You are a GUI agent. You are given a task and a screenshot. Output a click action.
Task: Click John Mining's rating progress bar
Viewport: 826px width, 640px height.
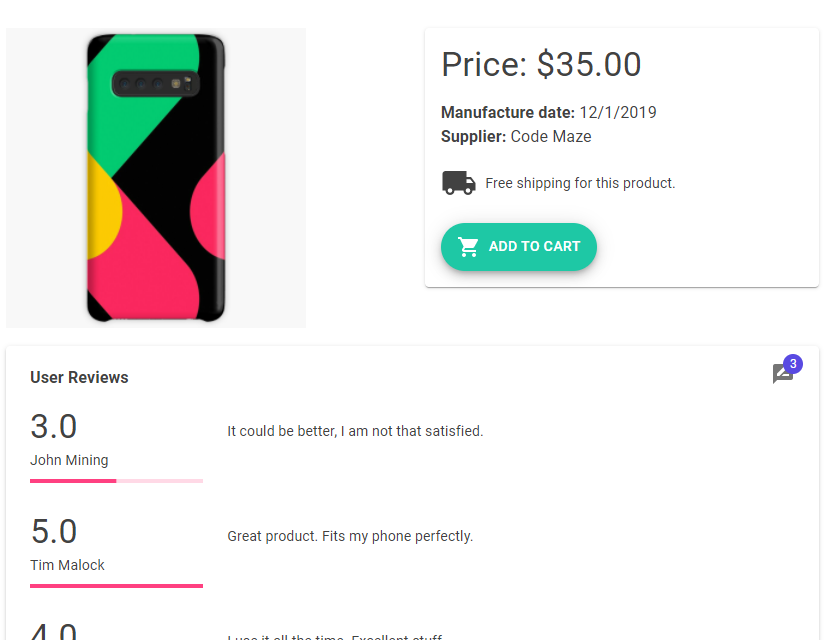click(116, 481)
